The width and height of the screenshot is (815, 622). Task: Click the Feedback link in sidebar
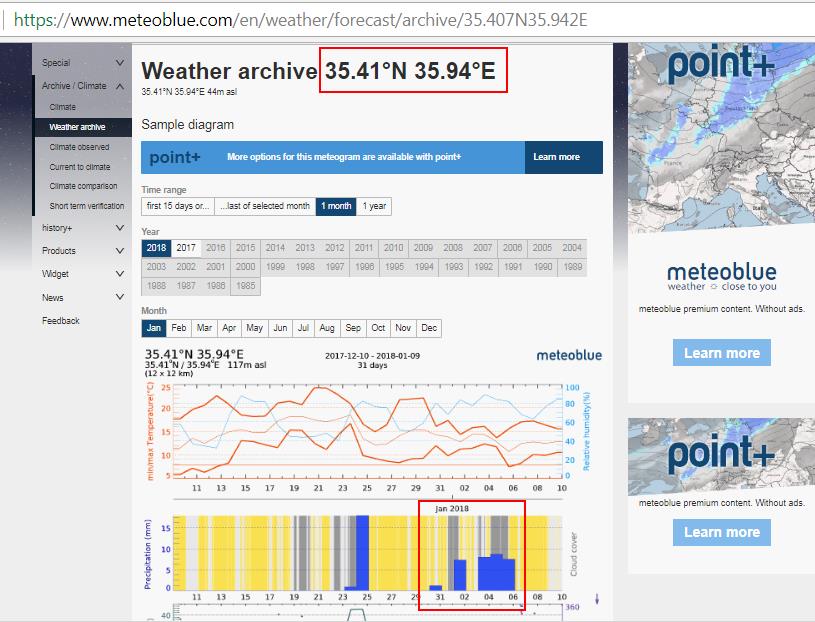point(61,321)
